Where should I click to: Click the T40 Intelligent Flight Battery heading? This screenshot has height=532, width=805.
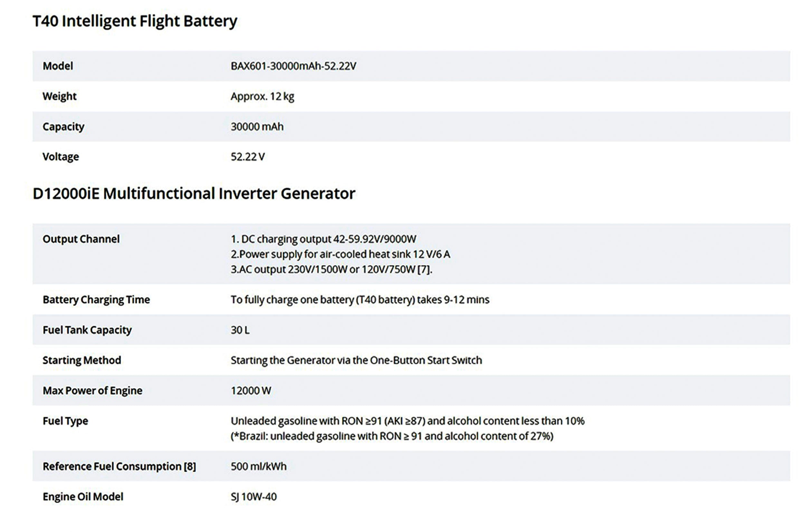[x=135, y=21]
